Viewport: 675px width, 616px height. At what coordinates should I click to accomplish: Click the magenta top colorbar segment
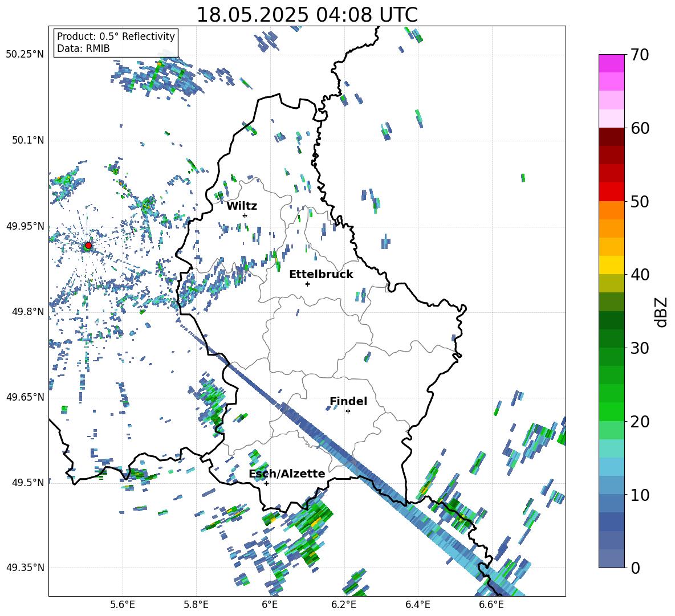[x=612, y=63]
